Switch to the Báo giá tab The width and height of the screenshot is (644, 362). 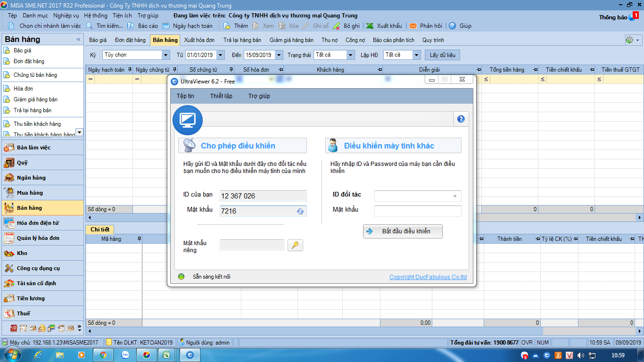pyautogui.click(x=98, y=40)
